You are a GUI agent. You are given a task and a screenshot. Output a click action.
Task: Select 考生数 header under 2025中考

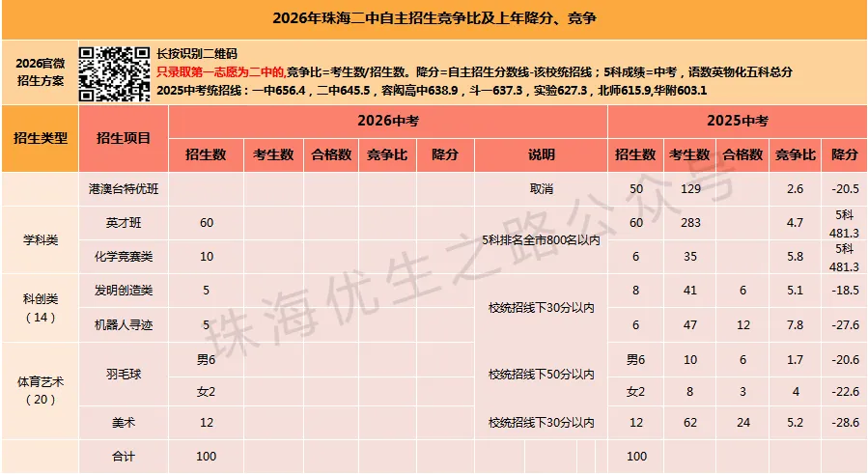click(689, 155)
